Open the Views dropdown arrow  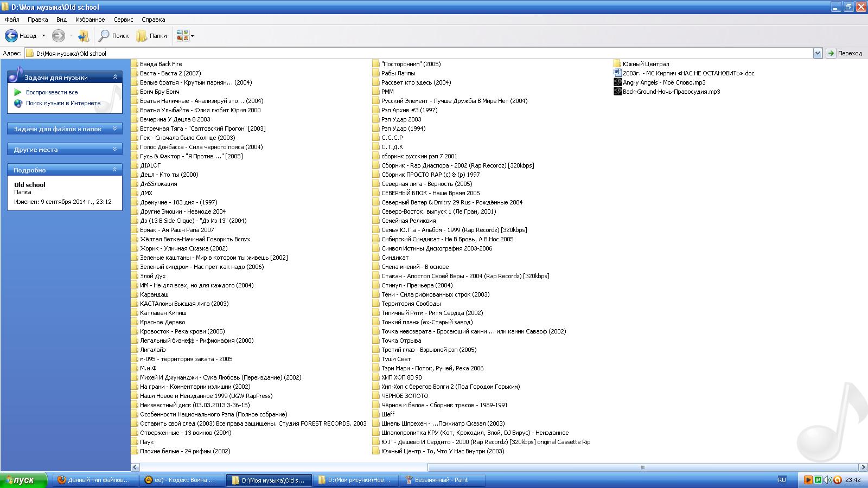[x=192, y=36]
